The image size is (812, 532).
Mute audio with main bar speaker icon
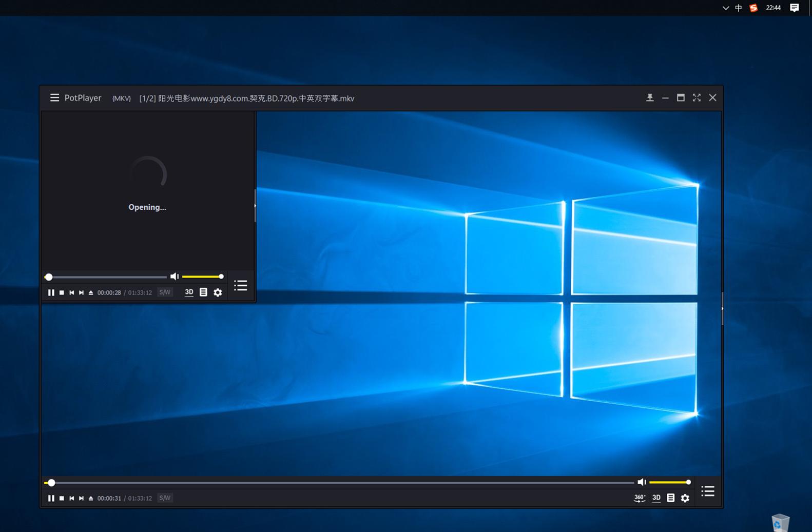(x=641, y=482)
